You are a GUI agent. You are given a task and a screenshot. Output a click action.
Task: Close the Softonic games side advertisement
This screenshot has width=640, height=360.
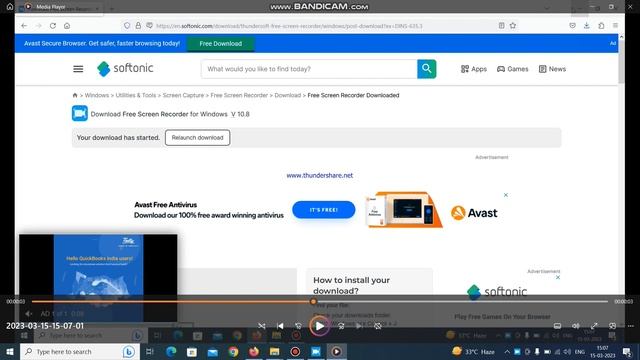[x=558, y=278]
